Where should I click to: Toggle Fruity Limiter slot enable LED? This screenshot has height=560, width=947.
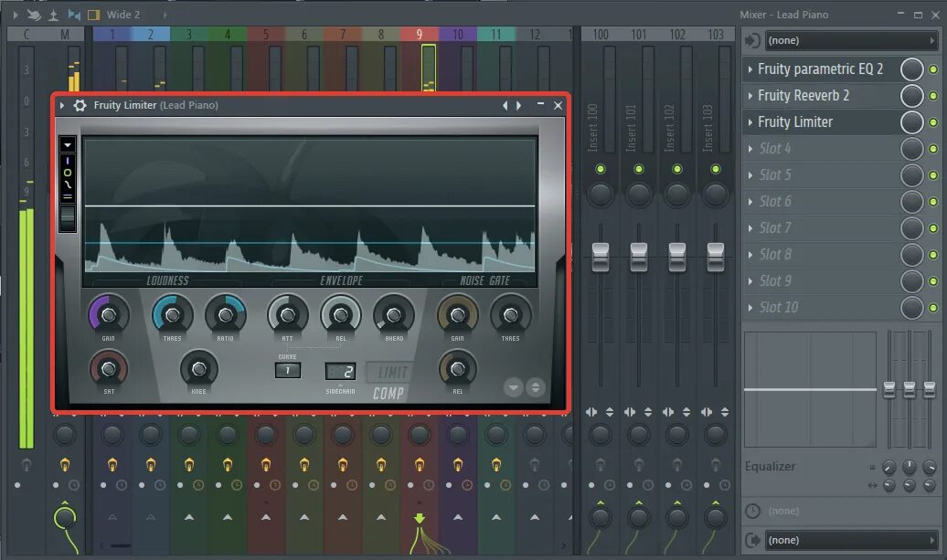pyautogui.click(x=933, y=122)
